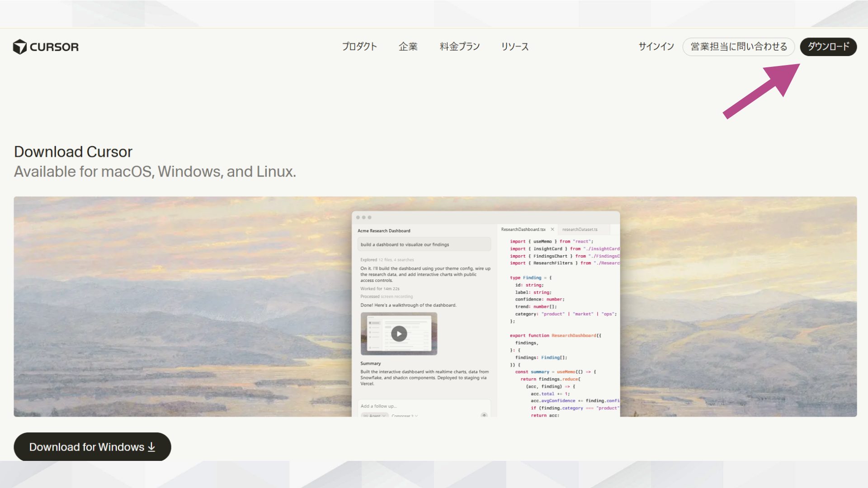Click 'Done! Here's a walkthrough of the dashboard.' text

pyautogui.click(x=408, y=305)
